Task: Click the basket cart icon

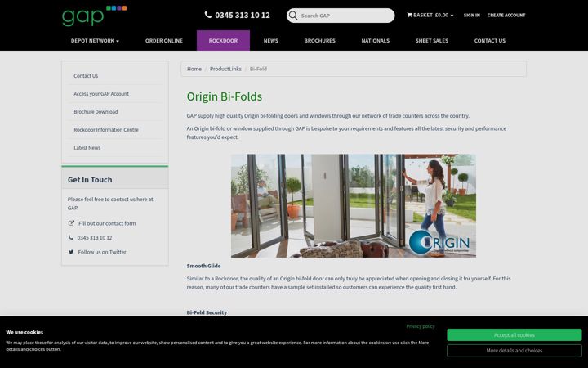Action: click(409, 15)
